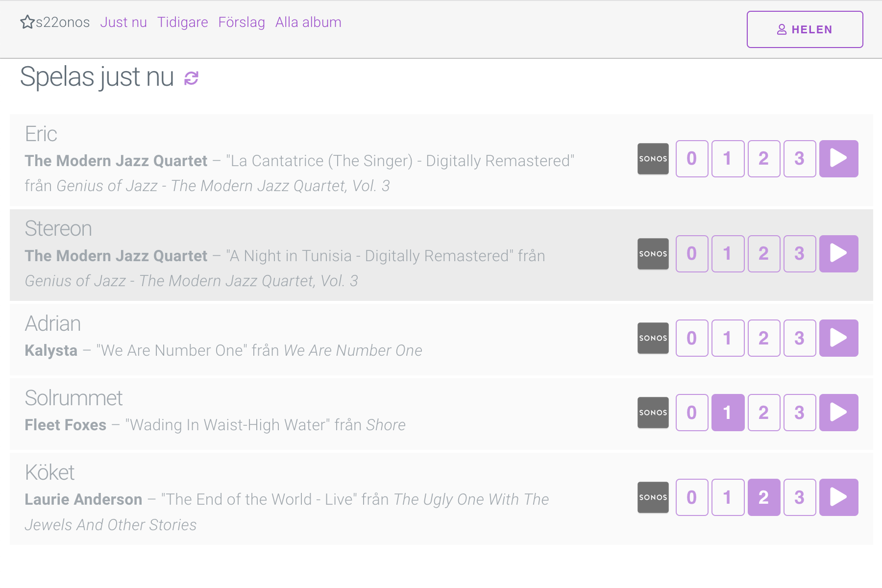Select rating 2 for Adrian room

pyautogui.click(x=763, y=338)
